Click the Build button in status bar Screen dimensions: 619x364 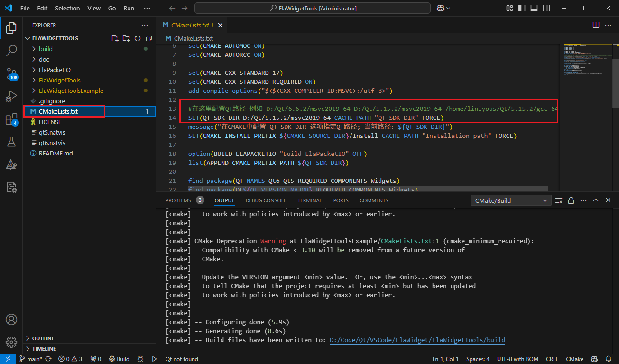pos(119,359)
